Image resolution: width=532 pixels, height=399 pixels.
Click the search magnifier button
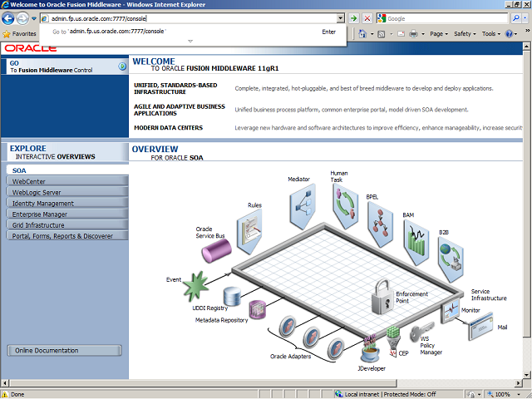click(x=516, y=18)
